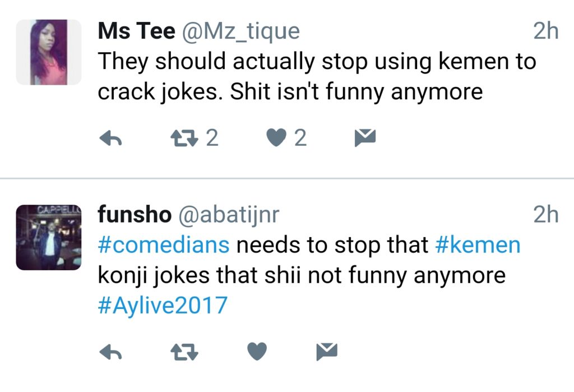574x392 pixels.
Task: Open the Ms Tee display name
Action: click(136, 31)
